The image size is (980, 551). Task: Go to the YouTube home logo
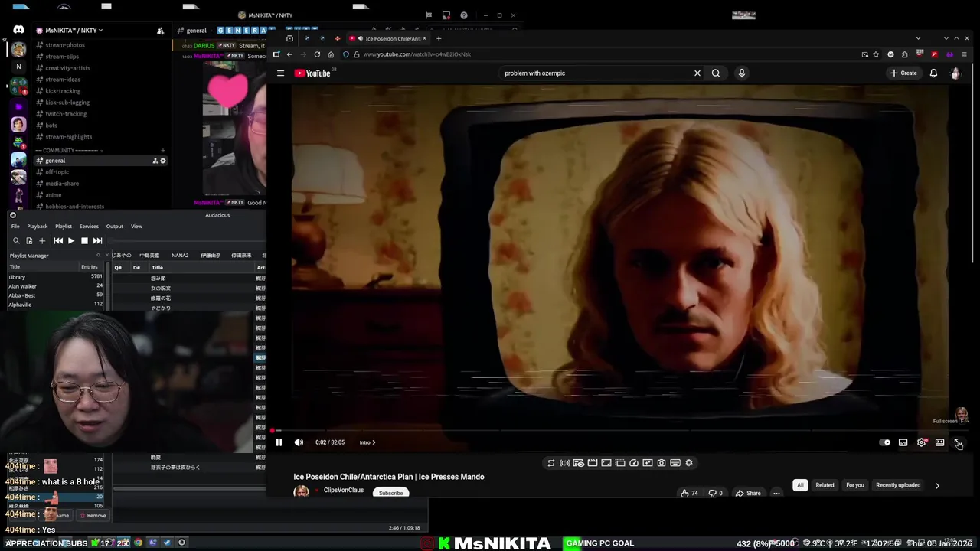tap(312, 73)
